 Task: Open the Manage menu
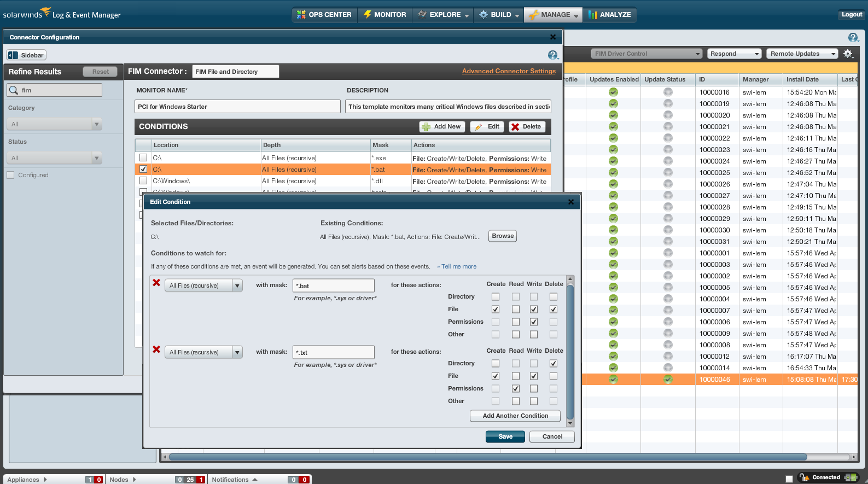(554, 15)
